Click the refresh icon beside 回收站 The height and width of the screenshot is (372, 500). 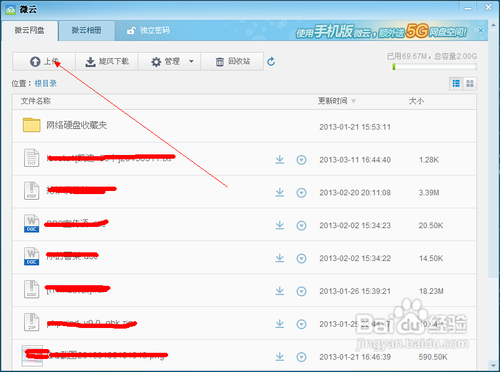coord(271,61)
